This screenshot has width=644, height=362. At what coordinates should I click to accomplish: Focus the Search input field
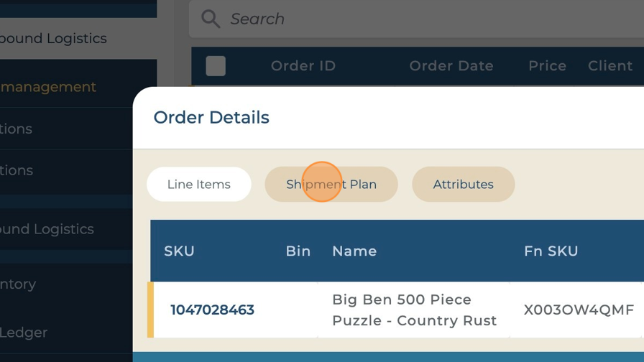pos(431,19)
